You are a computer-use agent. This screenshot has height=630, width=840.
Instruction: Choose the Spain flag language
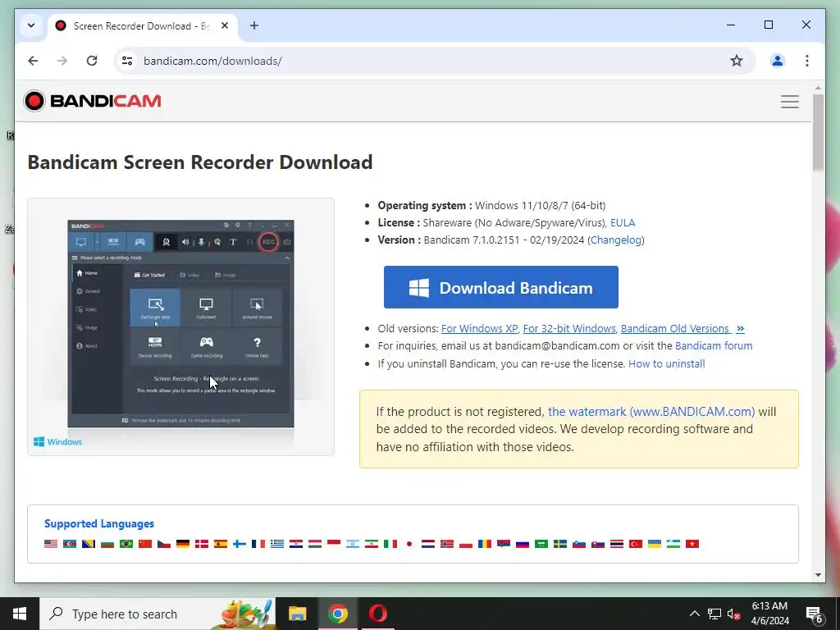coord(221,544)
